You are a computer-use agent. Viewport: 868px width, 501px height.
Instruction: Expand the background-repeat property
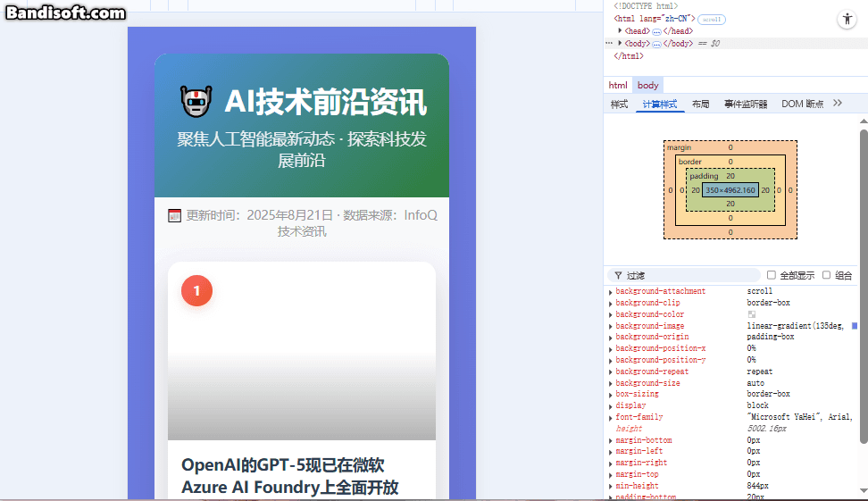[x=611, y=372]
